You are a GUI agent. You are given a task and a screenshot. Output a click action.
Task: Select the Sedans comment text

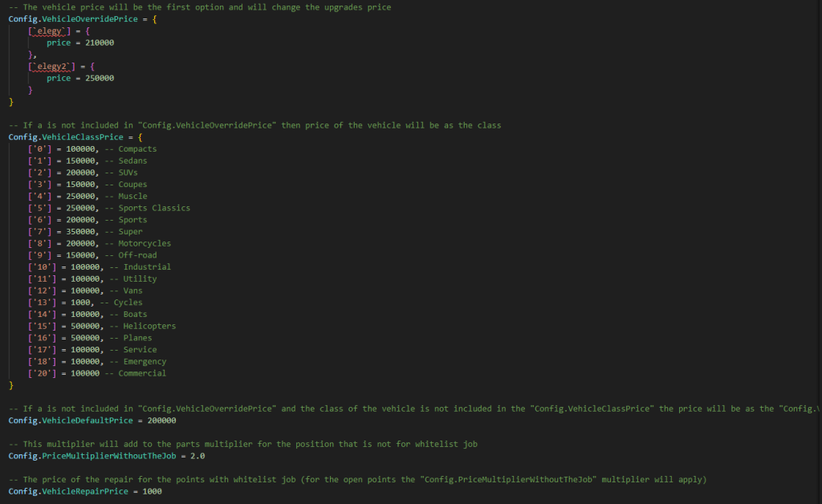coord(132,161)
